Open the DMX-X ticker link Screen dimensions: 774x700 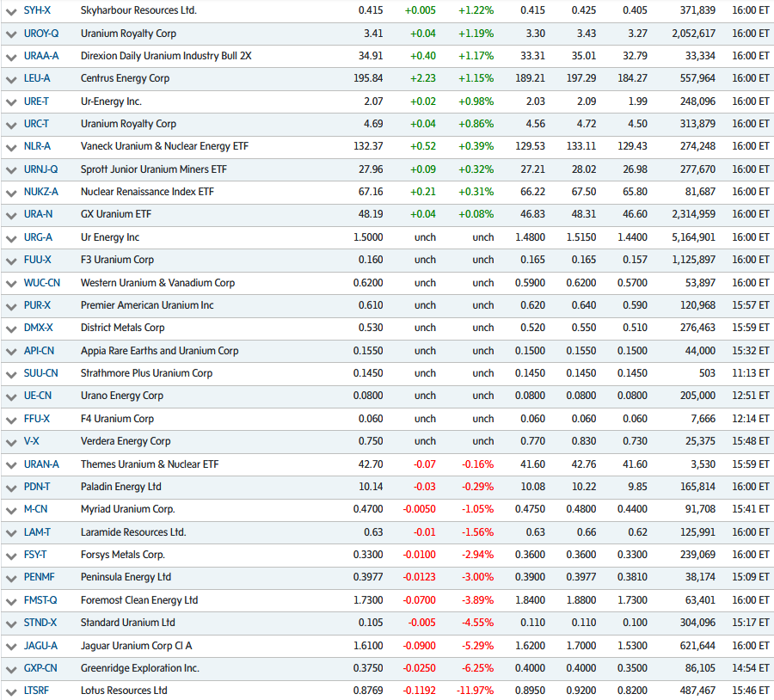coord(38,328)
